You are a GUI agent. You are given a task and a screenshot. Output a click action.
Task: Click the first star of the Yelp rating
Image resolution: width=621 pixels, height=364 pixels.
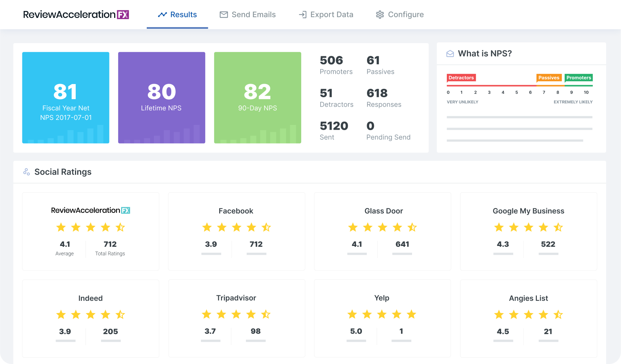pyautogui.click(x=352, y=314)
